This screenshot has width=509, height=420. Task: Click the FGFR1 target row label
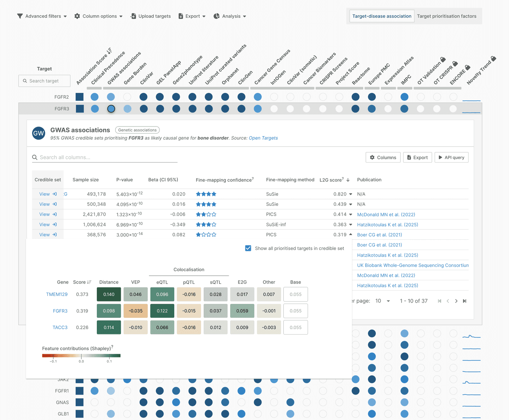(x=62, y=391)
